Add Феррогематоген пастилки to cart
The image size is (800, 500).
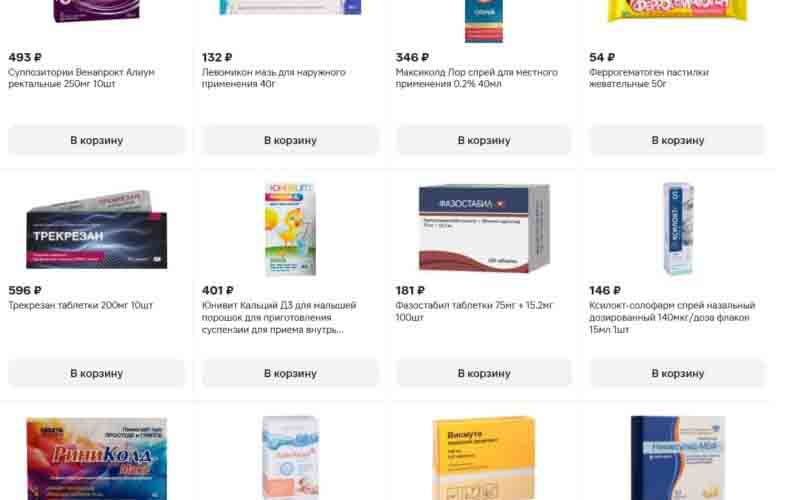coord(678,140)
